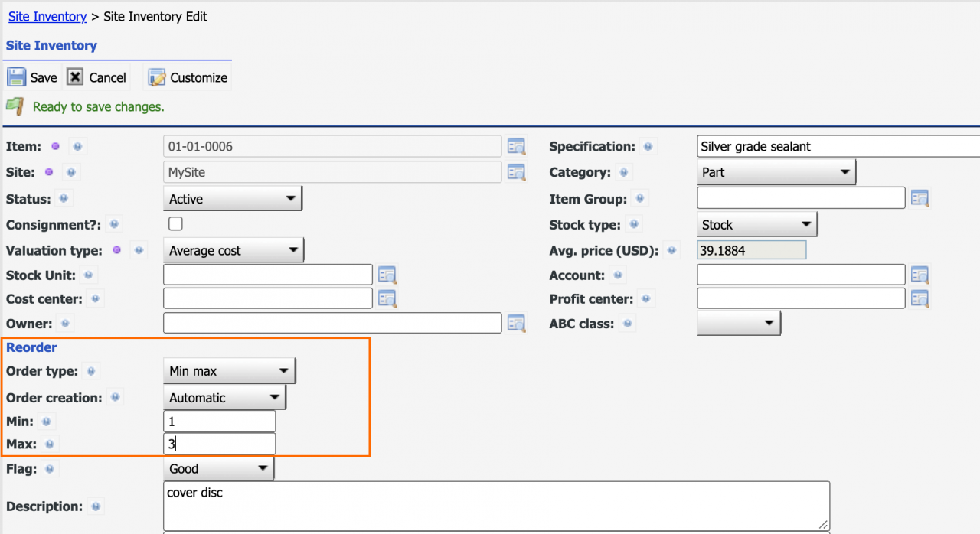The image size is (980, 534).
Task: Open the lookup icon beside Site field
Action: tap(516, 172)
